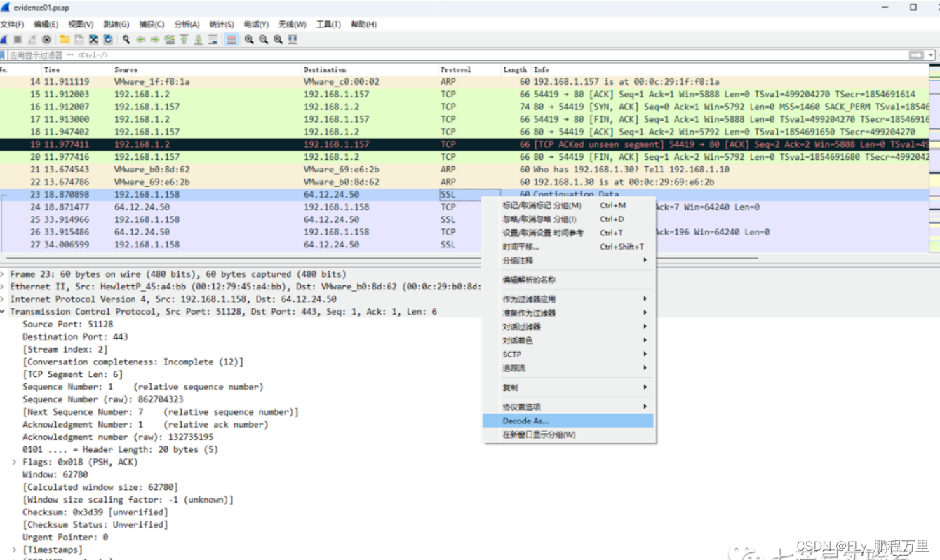Zoom out packet list text
940x560 pixels.
264,40
